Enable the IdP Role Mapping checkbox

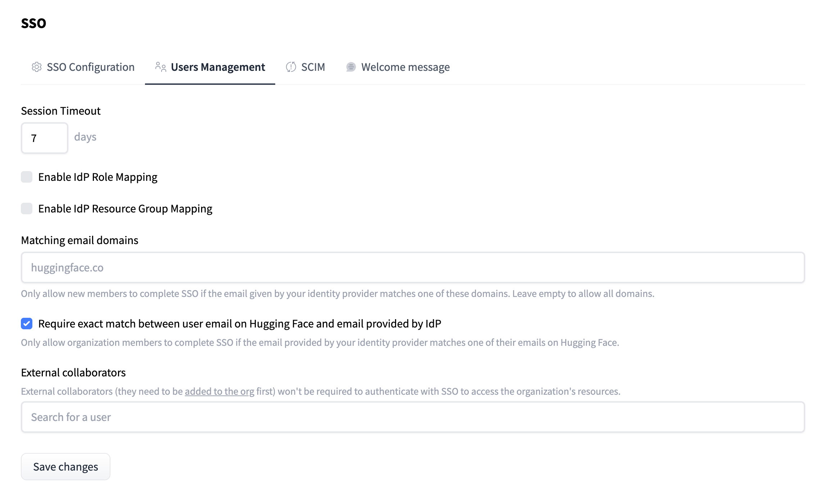(27, 177)
